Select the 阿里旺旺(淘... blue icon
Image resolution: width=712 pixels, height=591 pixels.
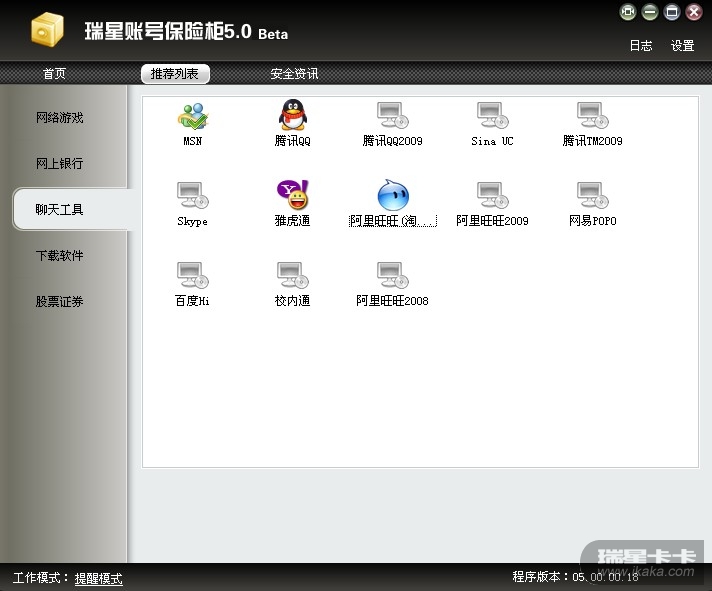[x=393, y=195]
